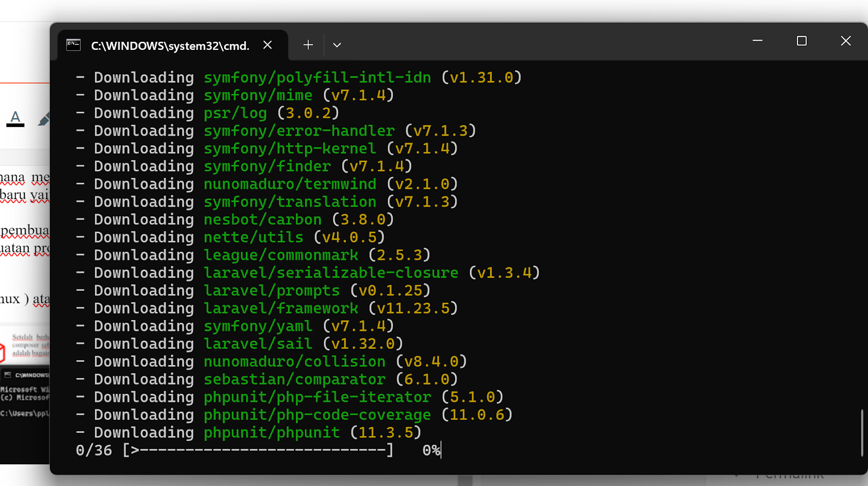Click the phpunit/php-file-iterator package text

pyautogui.click(x=317, y=398)
